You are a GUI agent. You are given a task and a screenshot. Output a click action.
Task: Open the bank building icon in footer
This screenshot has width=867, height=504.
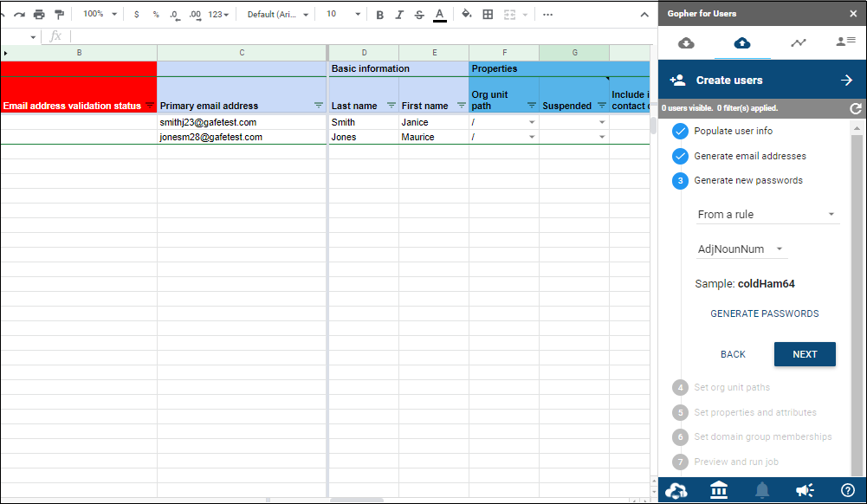pyautogui.click(x=719, y=491)
